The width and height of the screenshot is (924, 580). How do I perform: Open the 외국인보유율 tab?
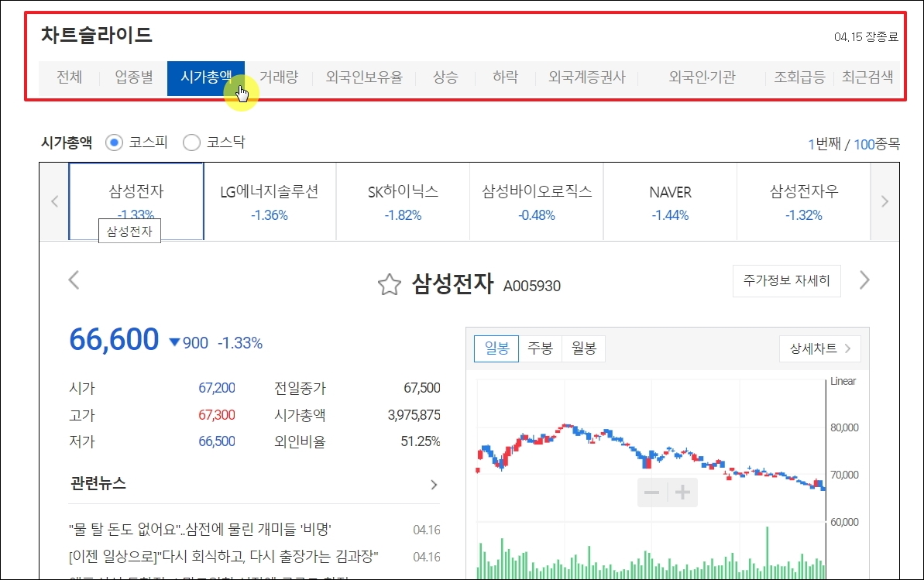pos(363,77)
